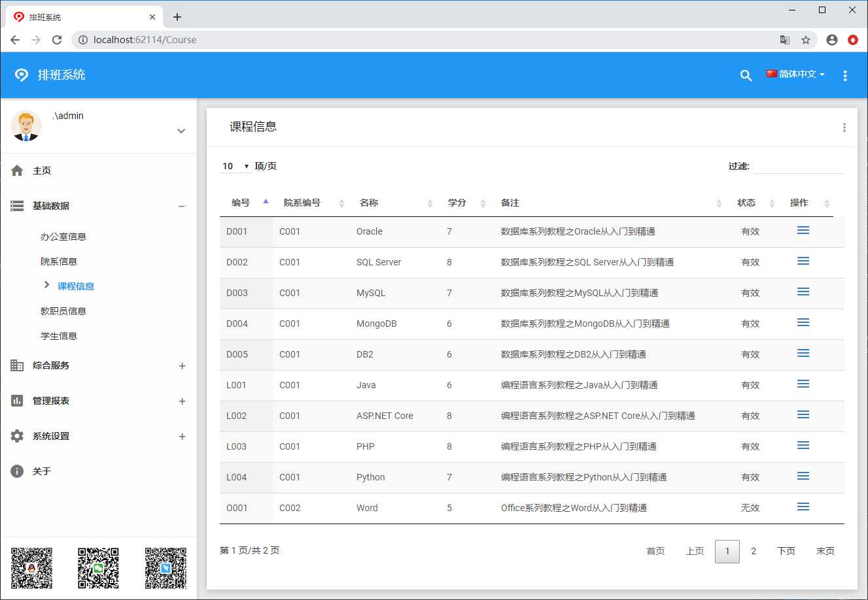Image resolution: width=868 pixels, height=600 pixels.
Task: Click the 综合服务 building icon
Action: pos(17,365)
